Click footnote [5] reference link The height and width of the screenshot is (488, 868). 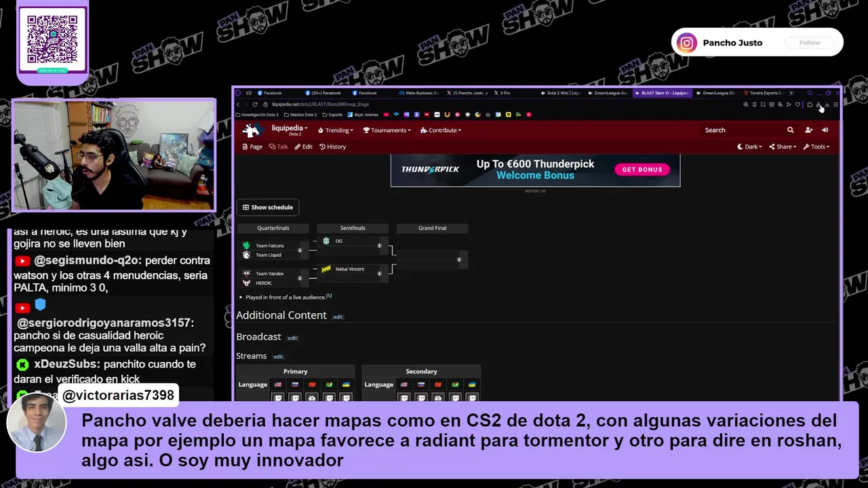pos(329,296)
